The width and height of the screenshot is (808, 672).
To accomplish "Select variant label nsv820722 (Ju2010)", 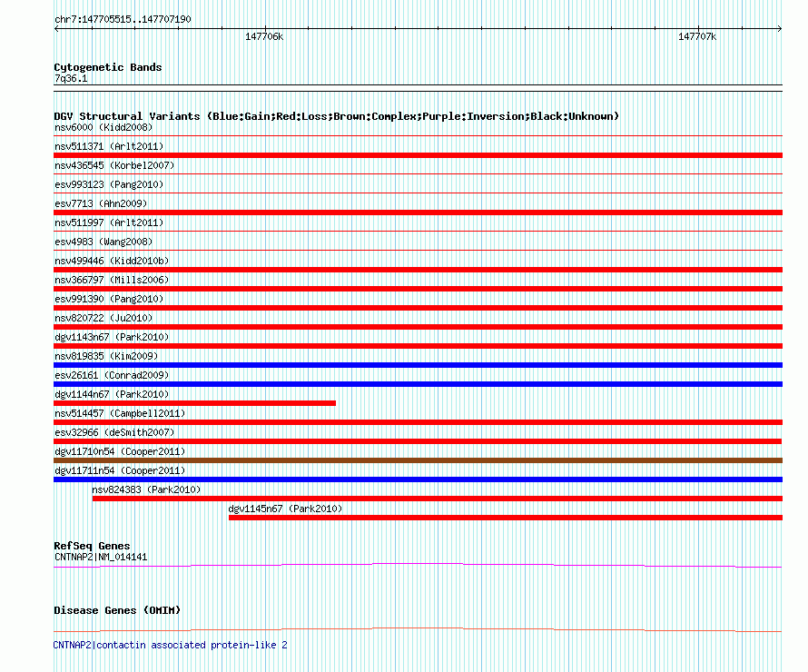I will [103, 318].
